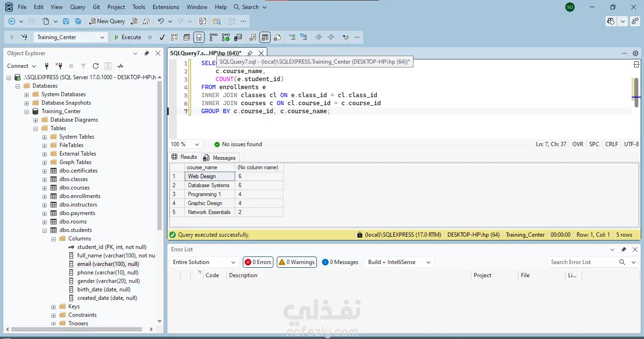Open the Find in Files icon
Screen dimensions: 644x339
pos(217,21)
